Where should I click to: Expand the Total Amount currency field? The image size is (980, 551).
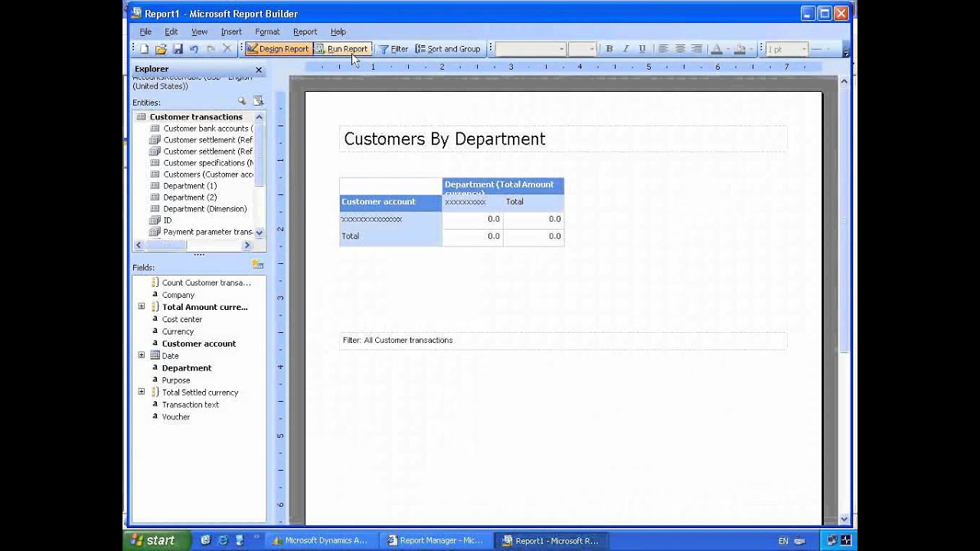point(141,307)
